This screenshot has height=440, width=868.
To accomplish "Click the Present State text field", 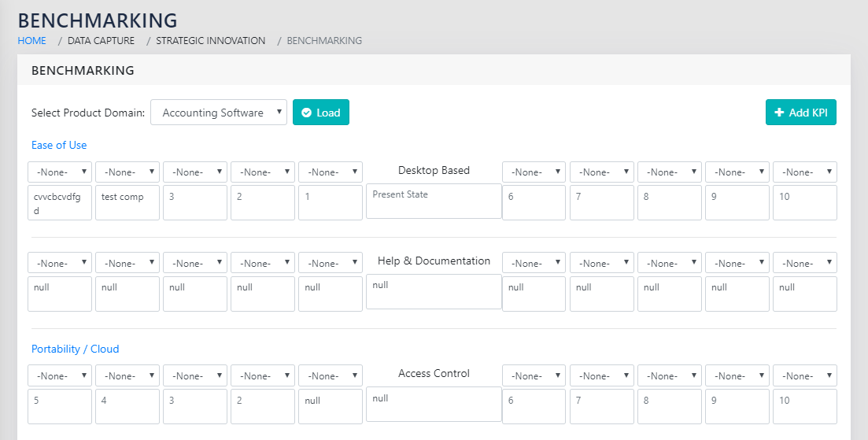I will (434, 202).
